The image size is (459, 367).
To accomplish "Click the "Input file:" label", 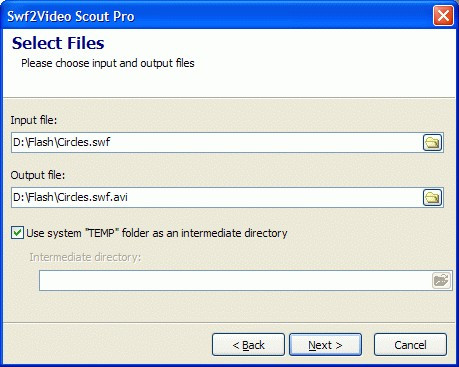I will tap(34, 120).
